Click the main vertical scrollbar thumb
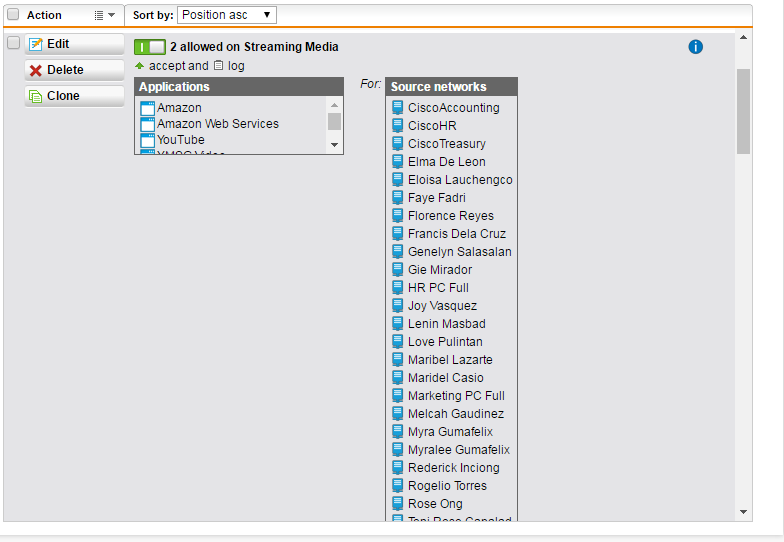 tap(744, 112)
